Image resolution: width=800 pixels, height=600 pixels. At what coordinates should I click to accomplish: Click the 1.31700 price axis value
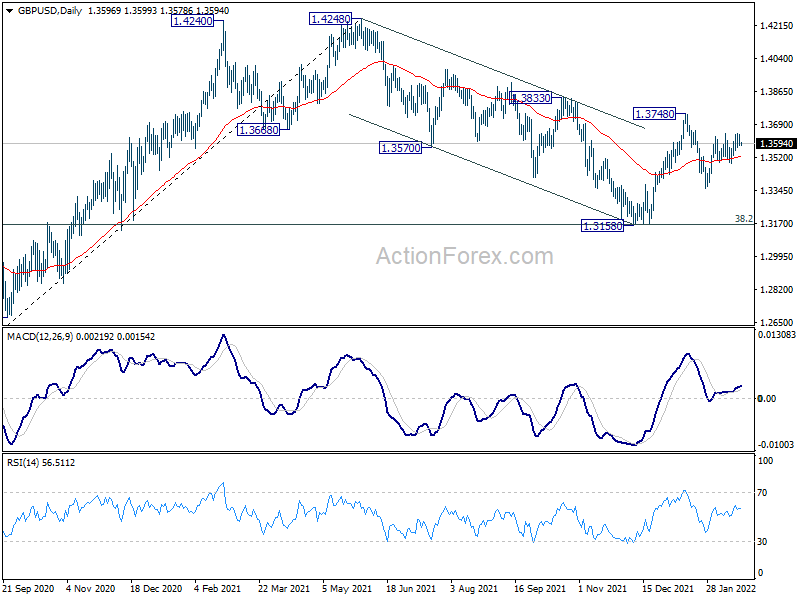pos(777,223)
